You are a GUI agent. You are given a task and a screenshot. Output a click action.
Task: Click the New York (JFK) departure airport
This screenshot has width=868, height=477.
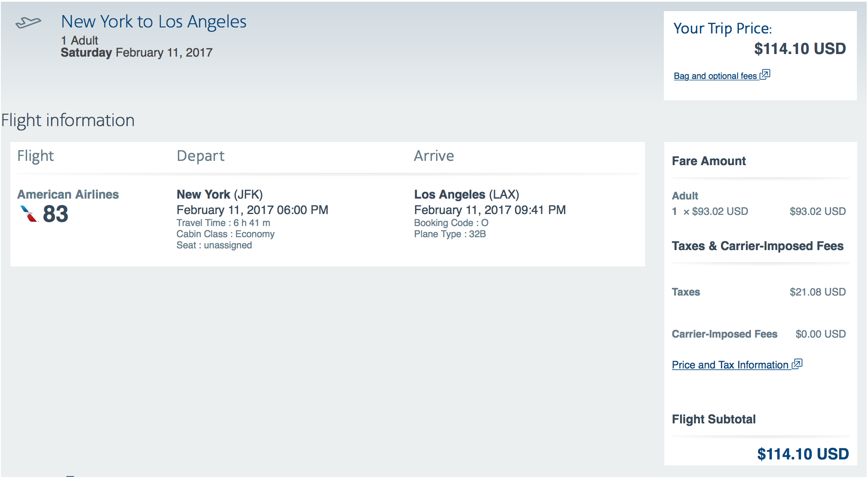coord(220,194)
